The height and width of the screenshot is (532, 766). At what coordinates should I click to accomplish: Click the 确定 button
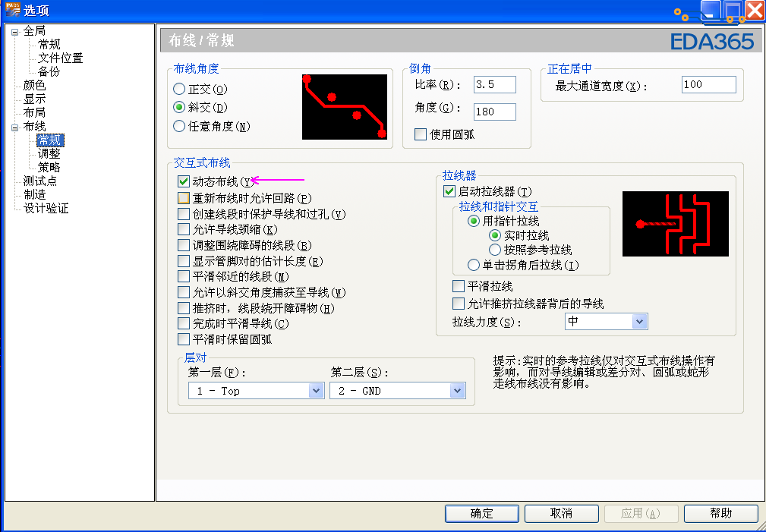pyautogui.click(x=481, y=514)
